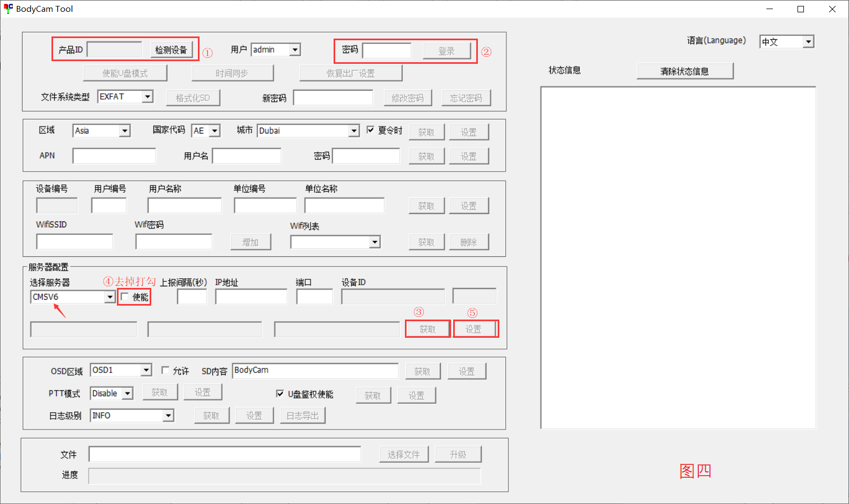Viewport: 849px width, 504px height.
Task: Click the 密码 password field beside login
Action: click(387, 50)
